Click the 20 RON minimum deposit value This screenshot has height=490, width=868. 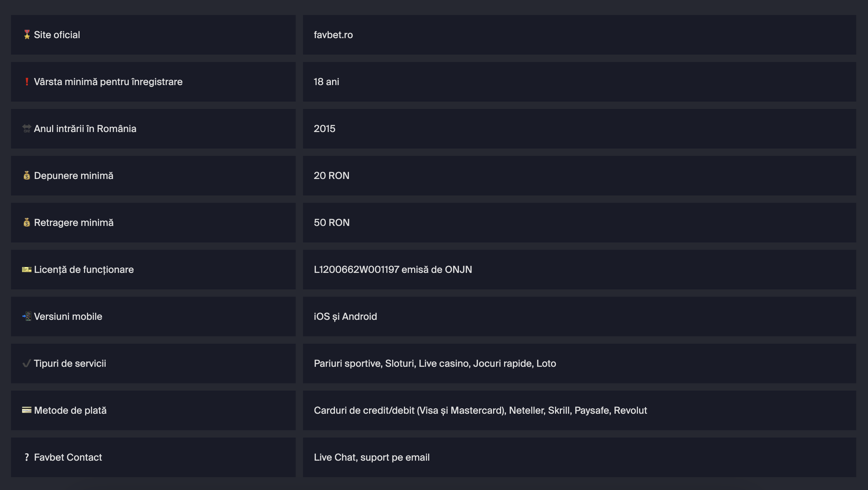331,176
